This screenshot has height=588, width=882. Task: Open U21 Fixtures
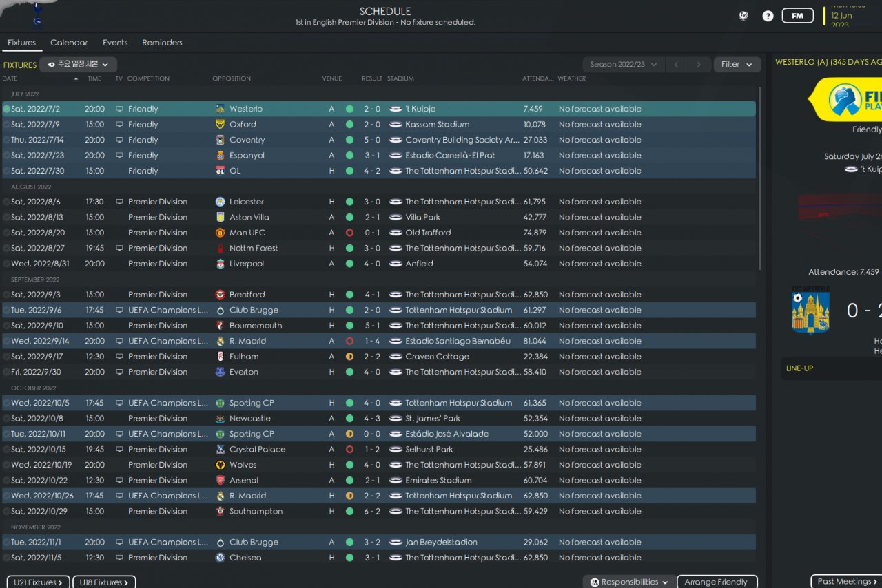point(38,582)
